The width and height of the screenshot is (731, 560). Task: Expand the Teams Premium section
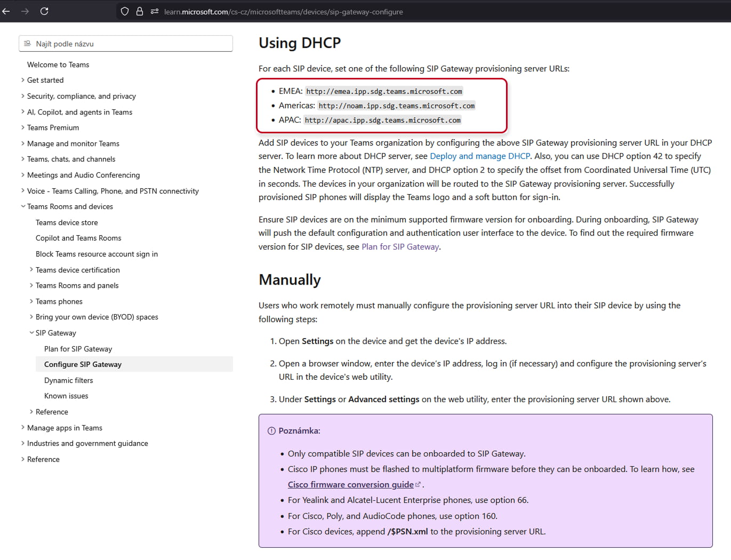click(x=53, y=127)
